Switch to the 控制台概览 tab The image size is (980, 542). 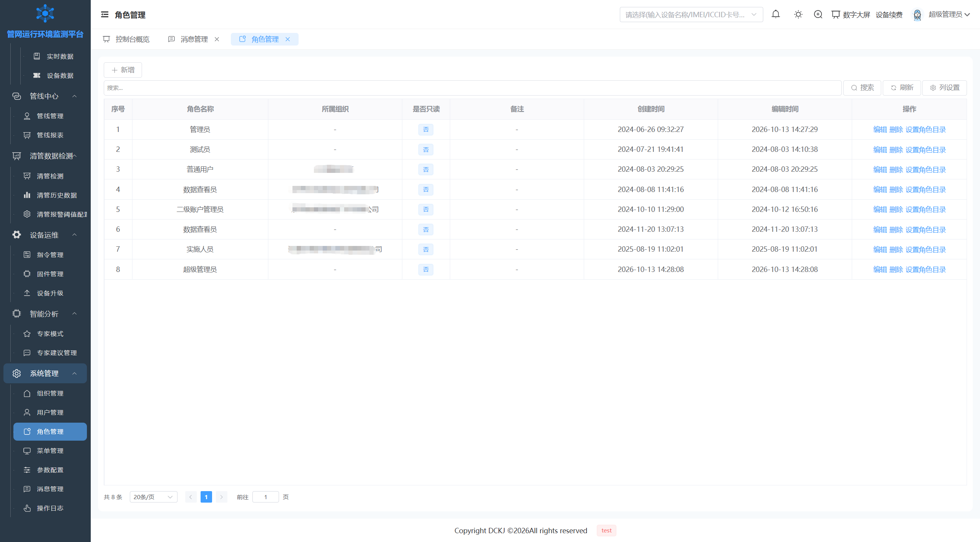tap(126, 39)
